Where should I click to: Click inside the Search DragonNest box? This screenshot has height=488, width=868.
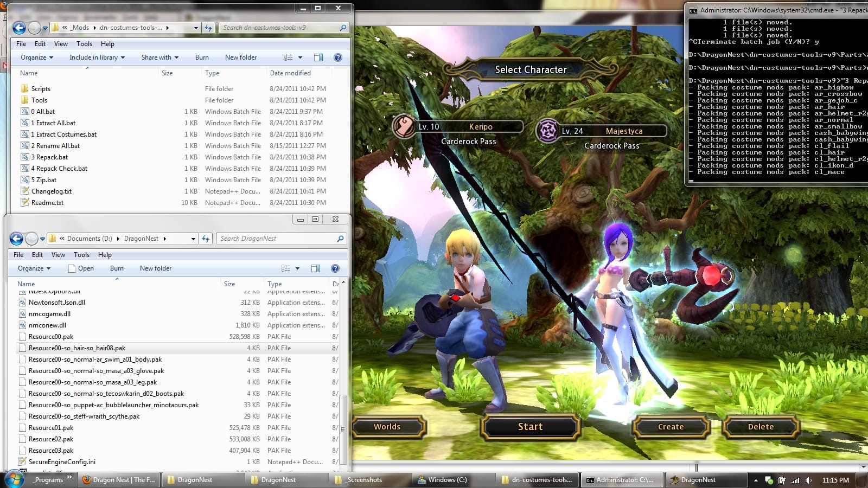click(x=277, y=238)
